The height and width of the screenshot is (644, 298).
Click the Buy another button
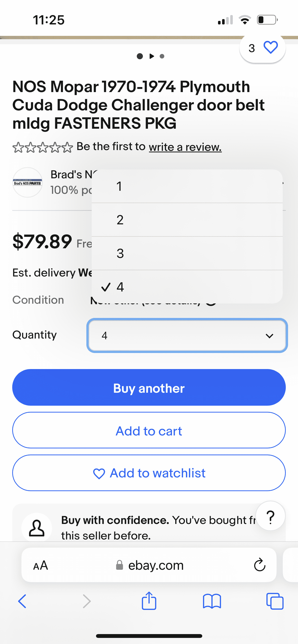point(149,387)
